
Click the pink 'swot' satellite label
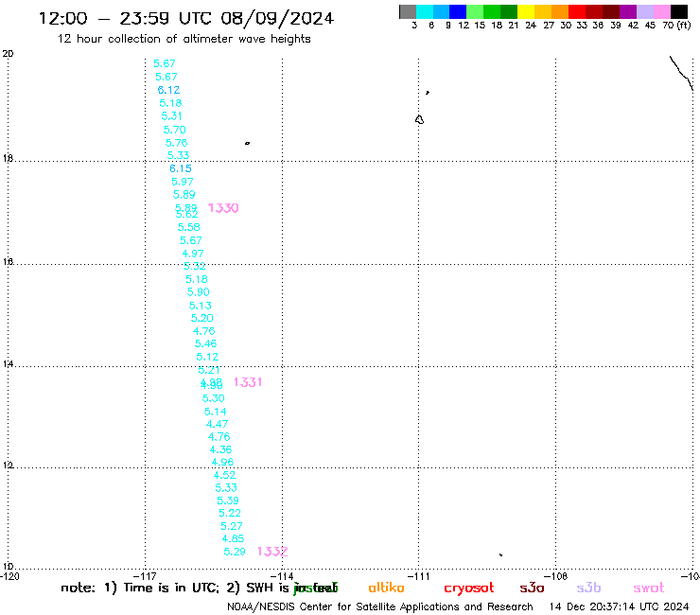click(649, 589)
